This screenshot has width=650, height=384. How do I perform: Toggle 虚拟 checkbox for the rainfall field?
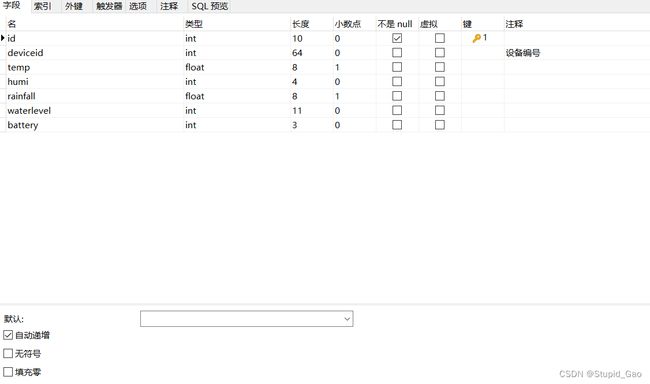[440, 96]
